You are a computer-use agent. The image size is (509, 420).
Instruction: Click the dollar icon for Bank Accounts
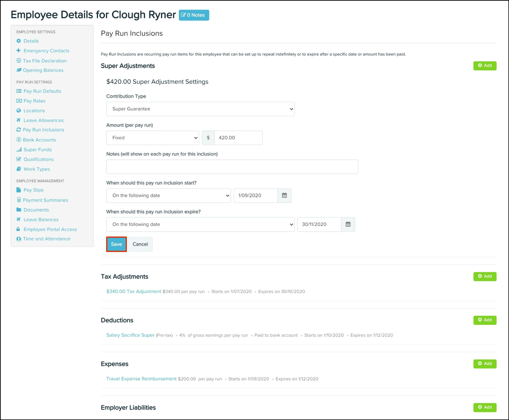[x=19, y=140]
